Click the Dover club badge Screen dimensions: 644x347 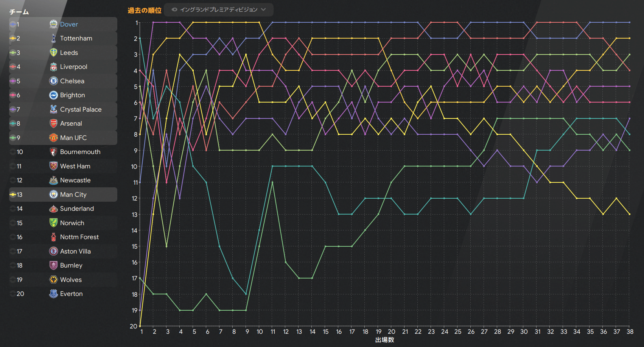[53, 24]
